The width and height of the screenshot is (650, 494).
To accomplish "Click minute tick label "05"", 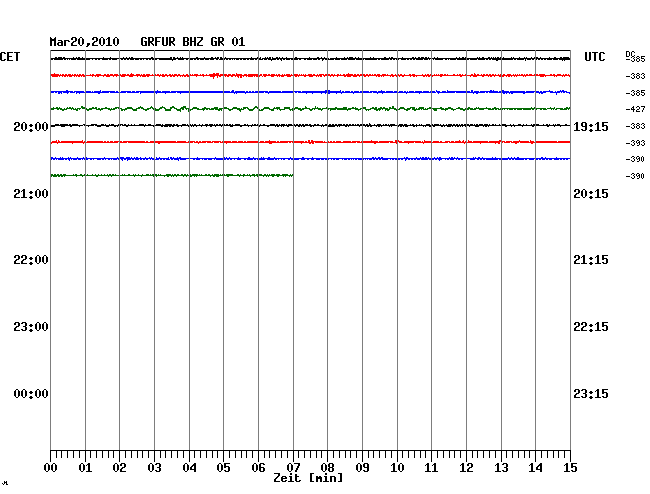I will point(223,468).
